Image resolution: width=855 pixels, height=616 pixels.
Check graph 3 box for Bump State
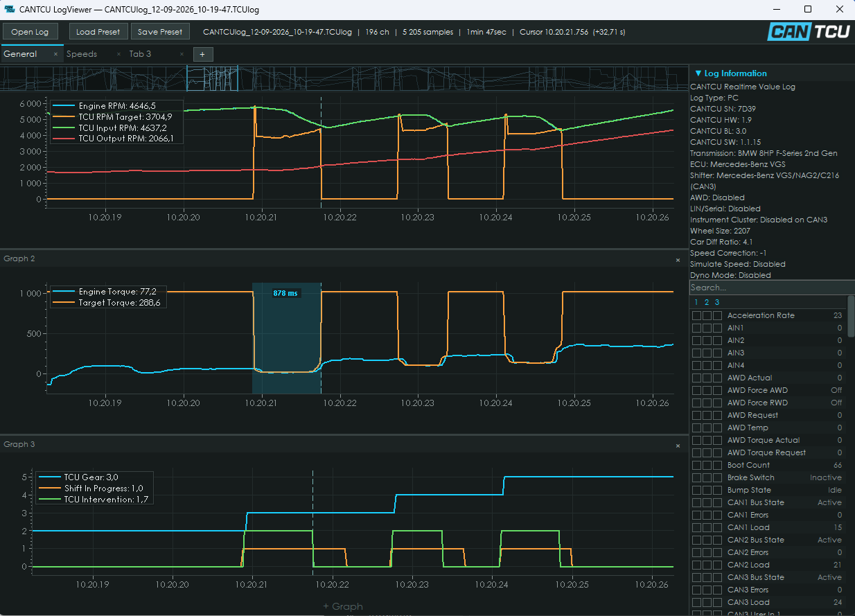tap(716, 491)
